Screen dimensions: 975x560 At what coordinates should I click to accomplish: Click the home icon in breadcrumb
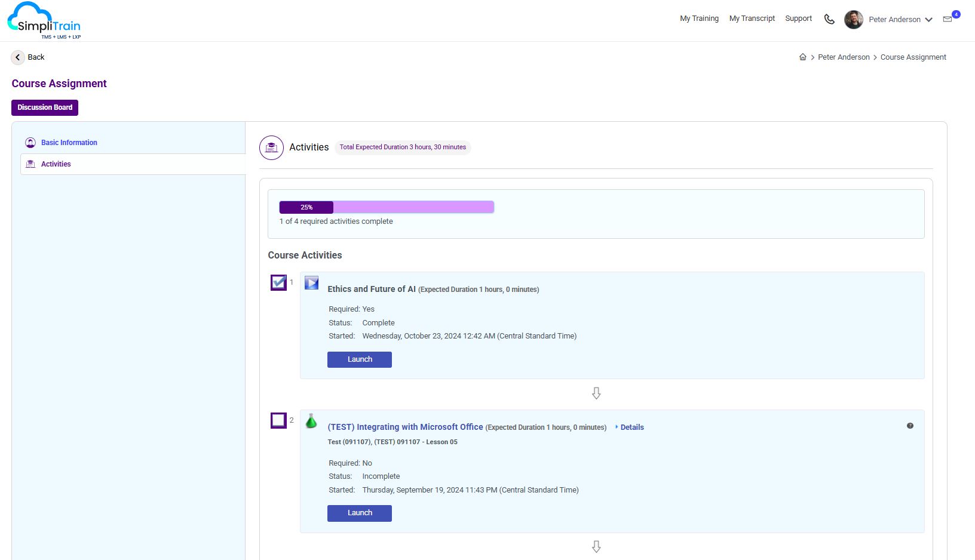click(x=802, y=57)
